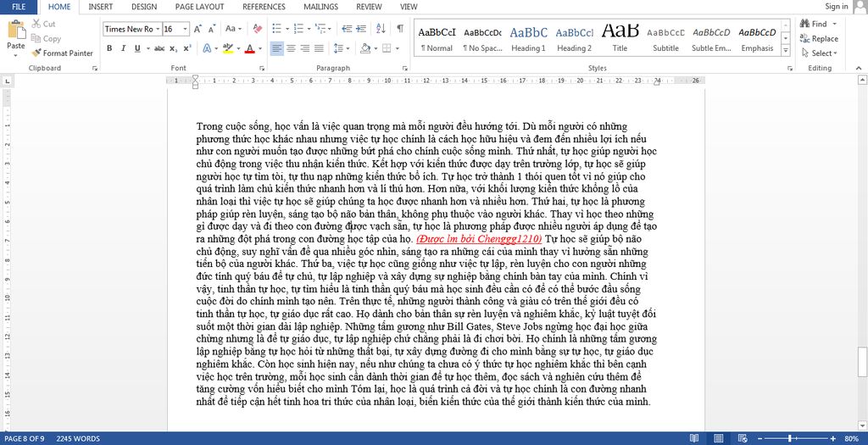Clear all formatting eraser icon

[258, 28]
